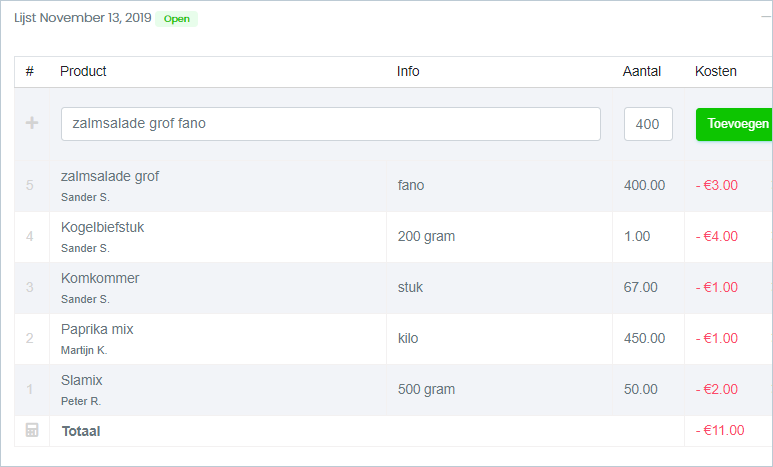The image size is (773, 467).
Task: Collapse the list panel with the minus icon
Action: click(x=766, y=18)
